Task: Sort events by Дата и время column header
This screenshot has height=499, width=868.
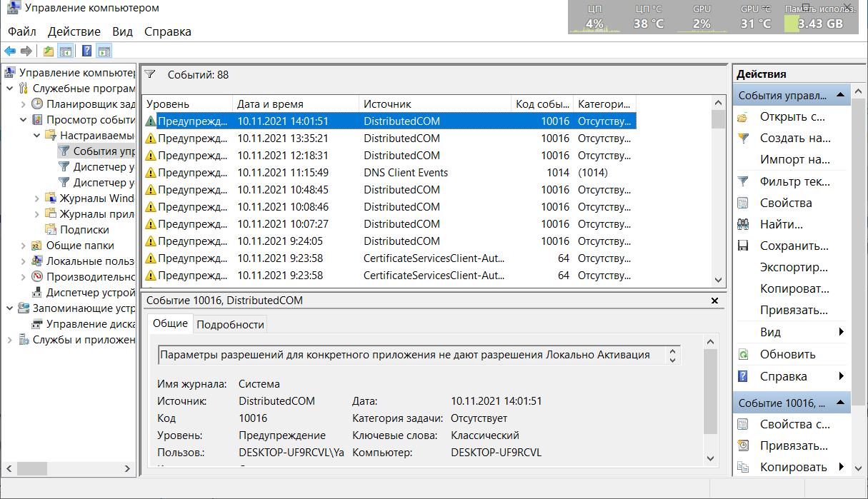Action: [x=296, y=104]
